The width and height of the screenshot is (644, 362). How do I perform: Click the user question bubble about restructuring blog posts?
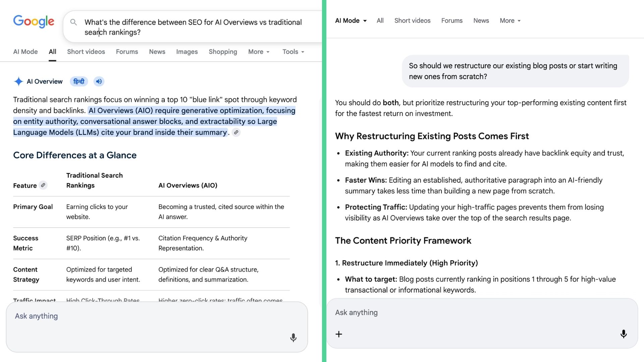[x=515, y=71]
